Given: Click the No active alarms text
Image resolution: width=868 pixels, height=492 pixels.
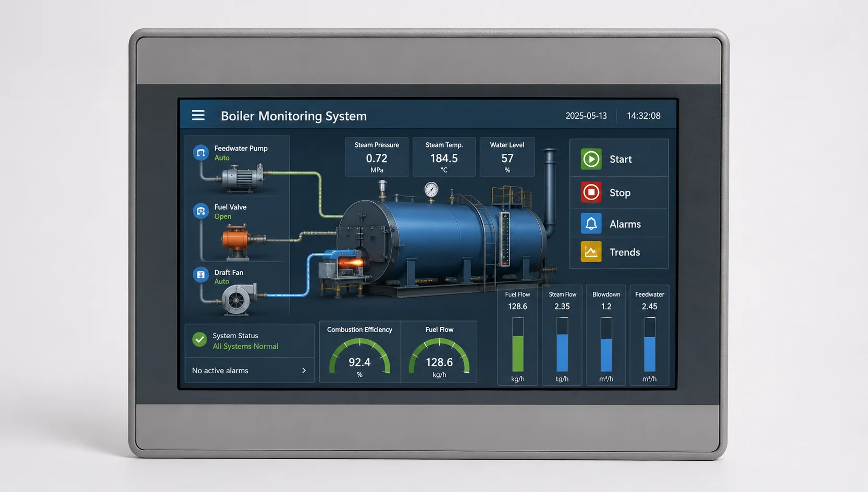Looking at the screenshot, I should coord(220,371).
